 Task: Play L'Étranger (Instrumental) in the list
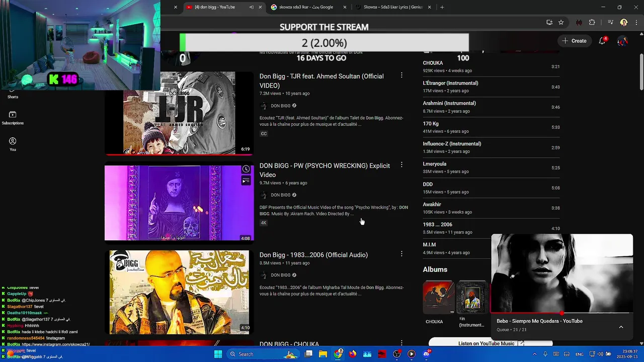tap(491, 86)
